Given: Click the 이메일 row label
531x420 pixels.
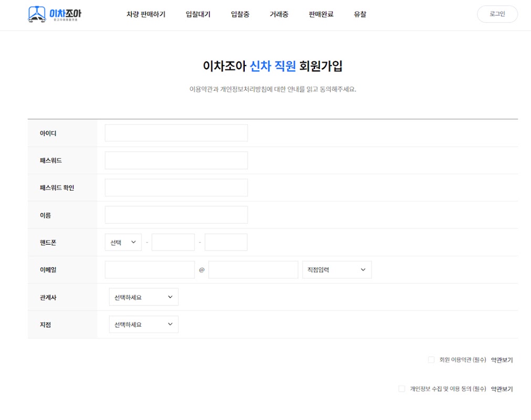Looking at the screenshot, I should coord(48,270).
